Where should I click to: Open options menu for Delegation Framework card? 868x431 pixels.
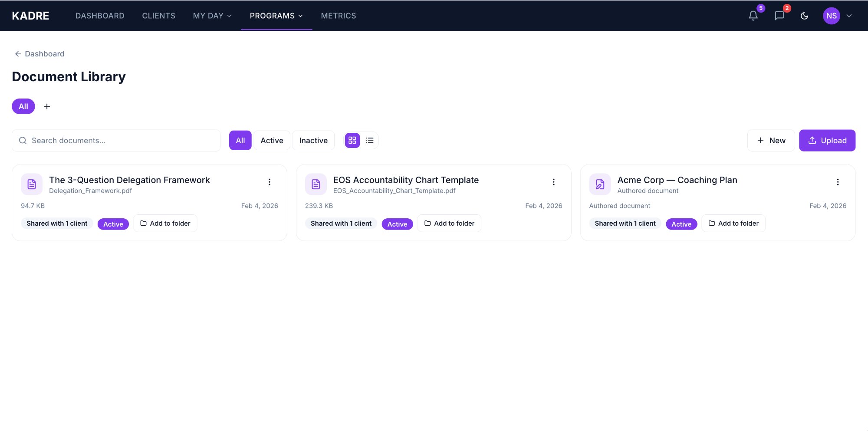point(269,182)
